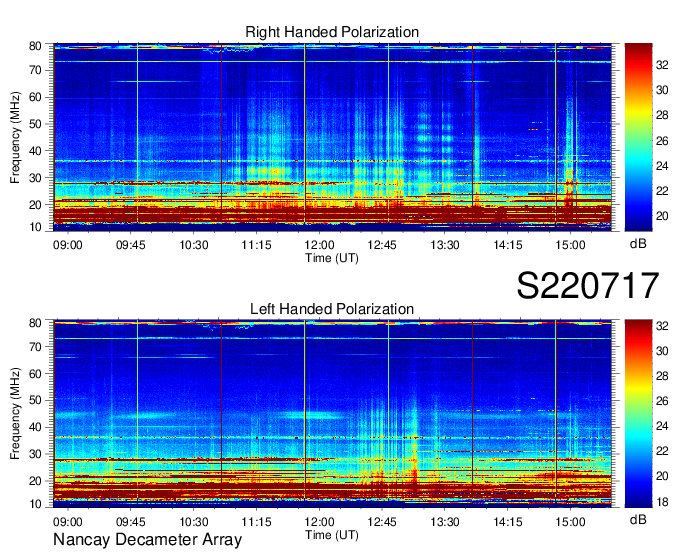The height and width of the screenshot is (552, 680).
Task: Click the Right Handed plot's spectrogram area
Action: pos(332,137)
